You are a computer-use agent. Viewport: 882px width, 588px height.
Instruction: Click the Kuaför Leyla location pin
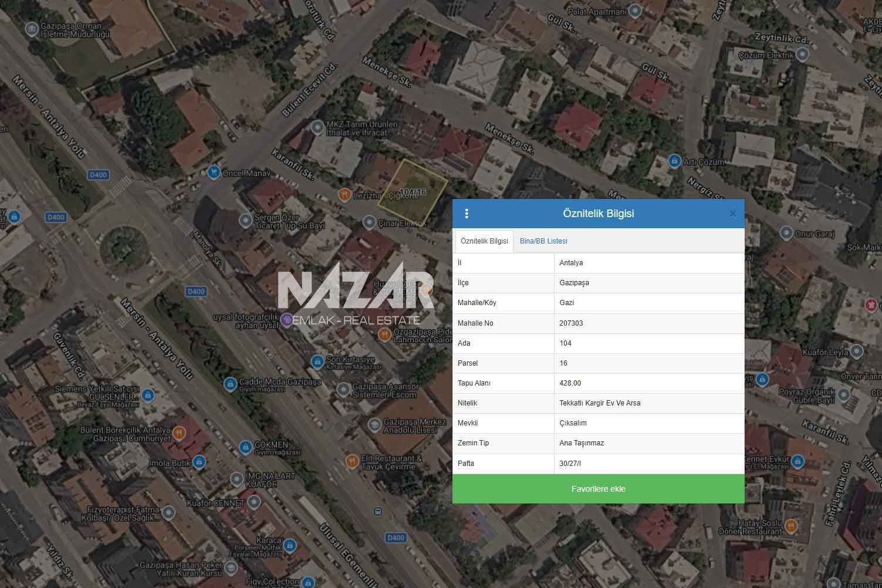point(857,352)
